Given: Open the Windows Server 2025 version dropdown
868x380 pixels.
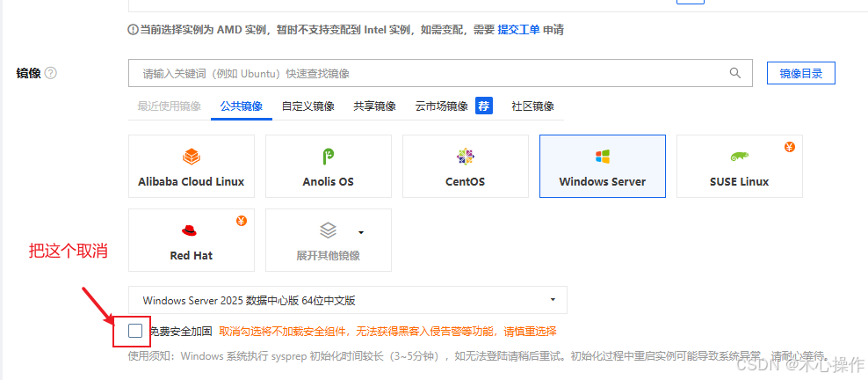Looking at the screenshot, I should pyautogui.click(x=348, y=300).
